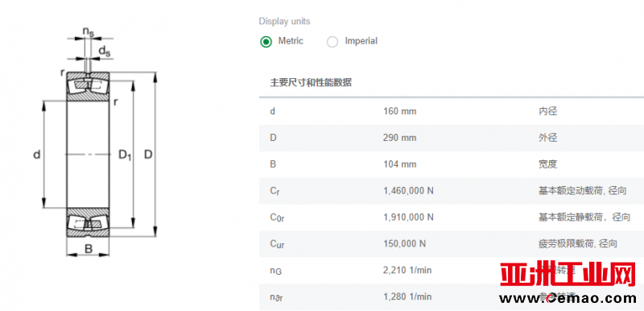Click the 外径 description text

click(x=548, y=138)
